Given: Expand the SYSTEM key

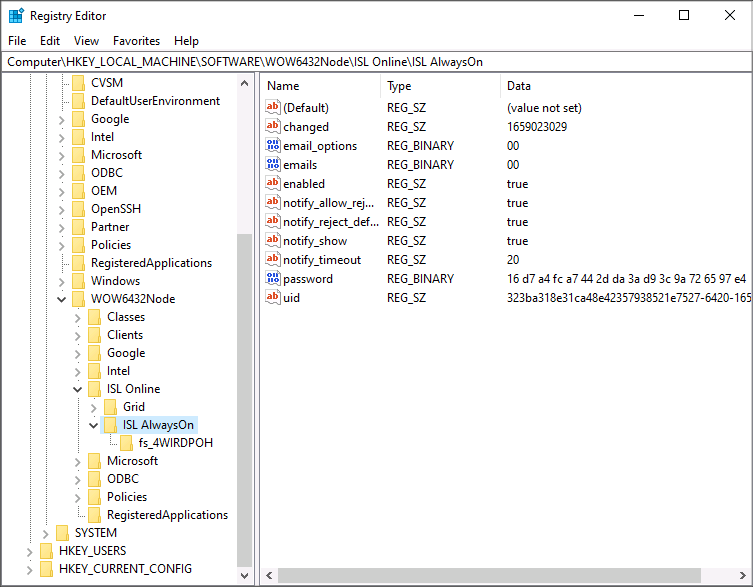Looking at the screenshot, I should click(45, 534).
